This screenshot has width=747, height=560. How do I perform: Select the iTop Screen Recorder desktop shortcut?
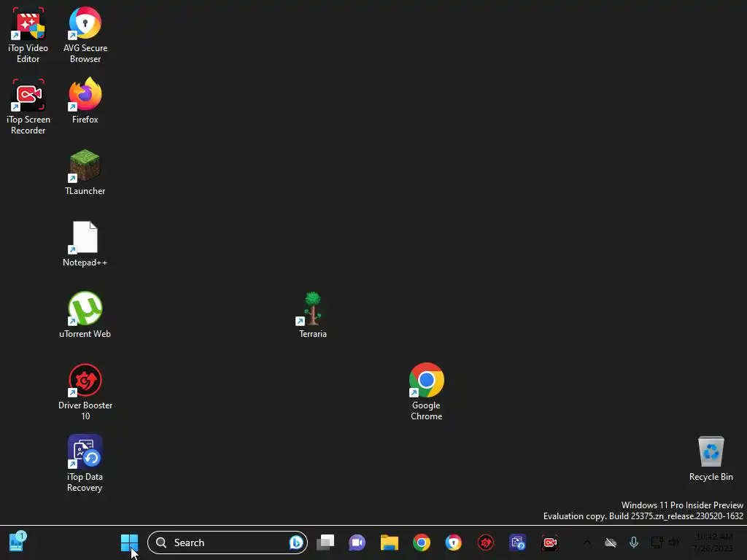tap(28, 106)
